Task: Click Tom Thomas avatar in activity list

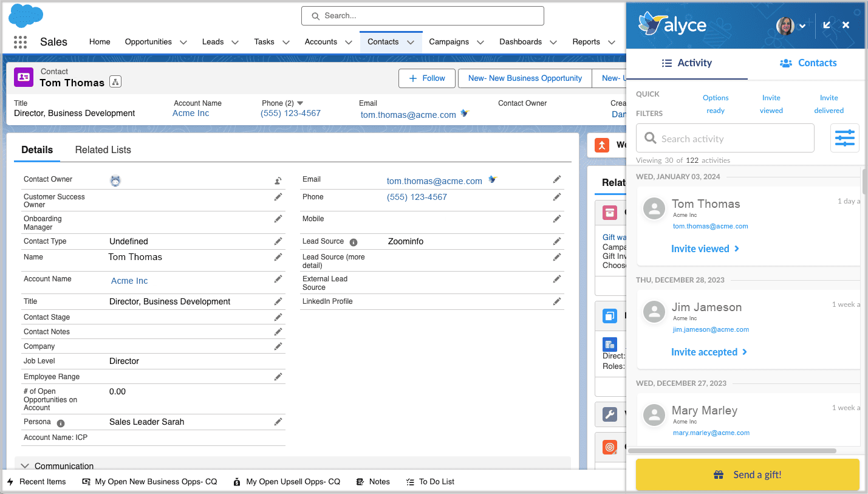Action: 654,209
